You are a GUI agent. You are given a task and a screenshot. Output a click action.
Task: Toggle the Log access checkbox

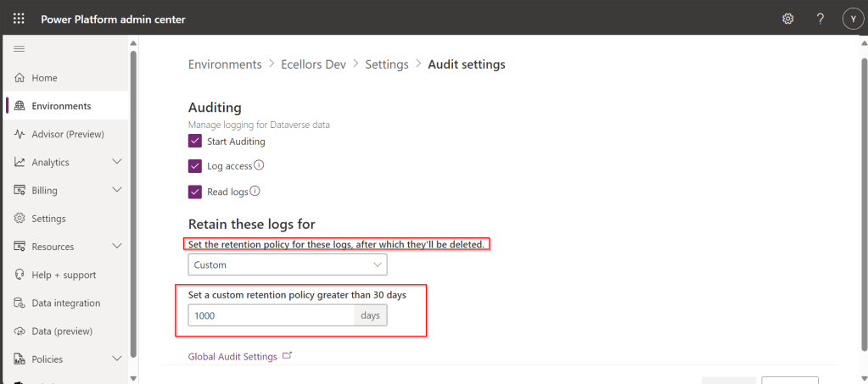[x=195, y=166]
